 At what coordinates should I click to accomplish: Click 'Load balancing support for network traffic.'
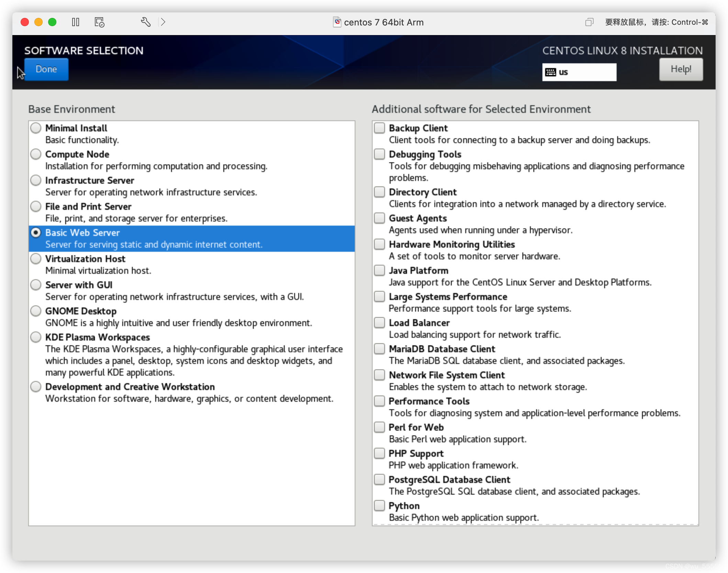pos(475,335)
